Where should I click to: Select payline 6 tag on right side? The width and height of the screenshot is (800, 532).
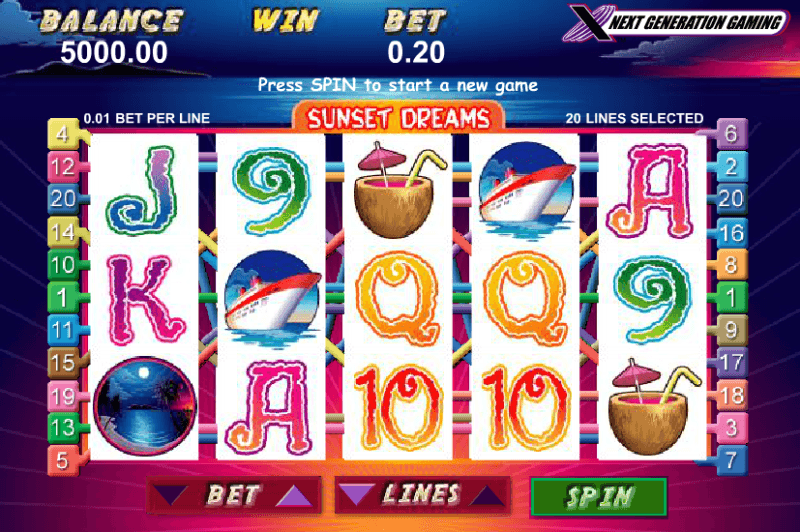[x=731, y=134]
